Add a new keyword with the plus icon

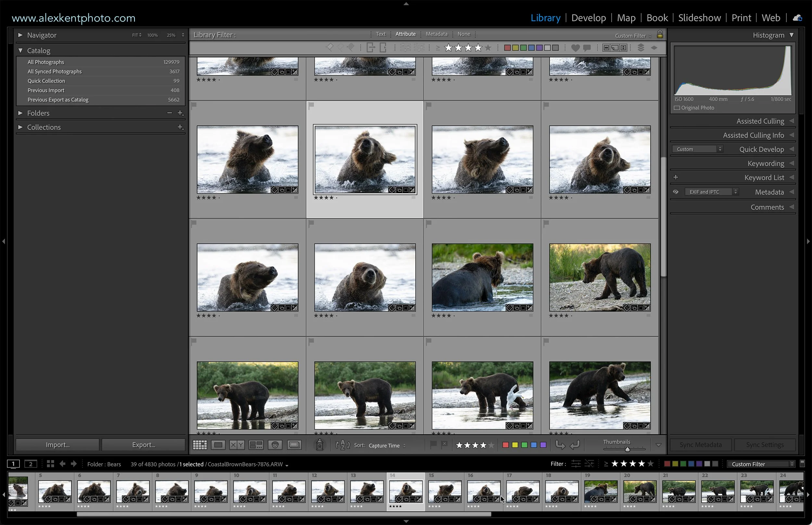click(676, 177)
